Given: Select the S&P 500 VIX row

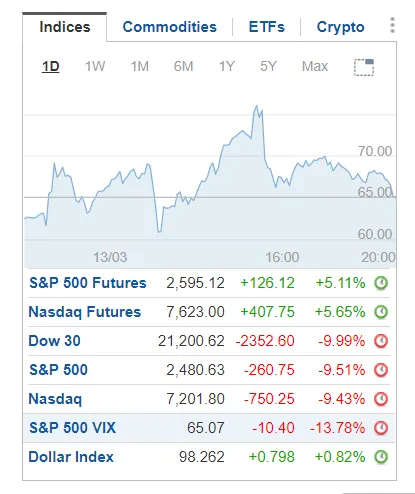Looking at the screenshot, I should click(209, 428).
